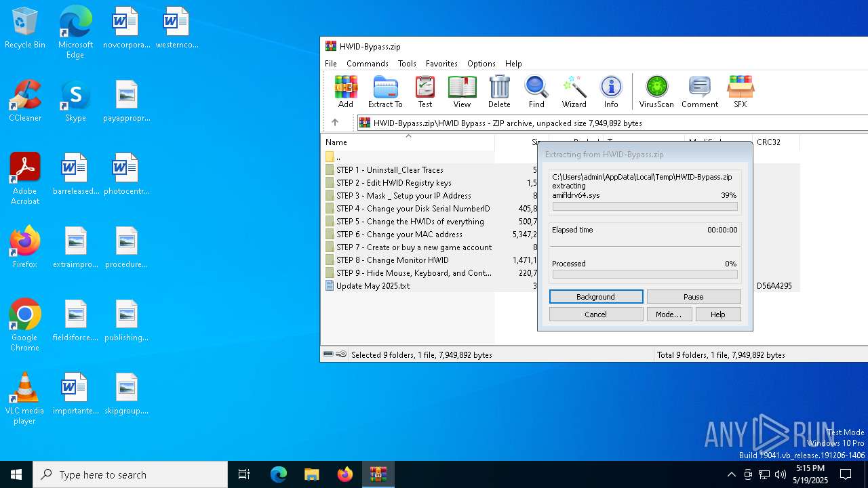Viewport: 868px width, 488px height.
Task: Open Skype desktop shortcut
Action: [x=75, y=101]
